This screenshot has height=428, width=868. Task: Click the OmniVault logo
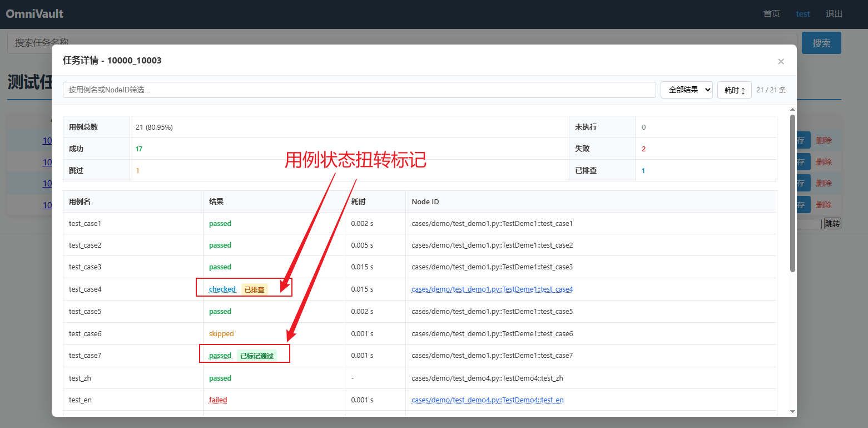[34, 13]
